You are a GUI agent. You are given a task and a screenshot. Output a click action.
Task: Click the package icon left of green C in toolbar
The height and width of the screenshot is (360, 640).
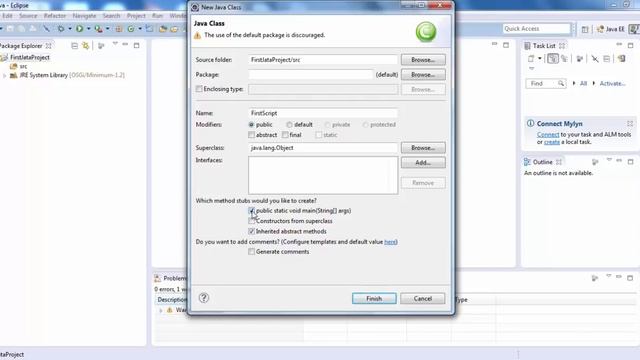(119, 29)
